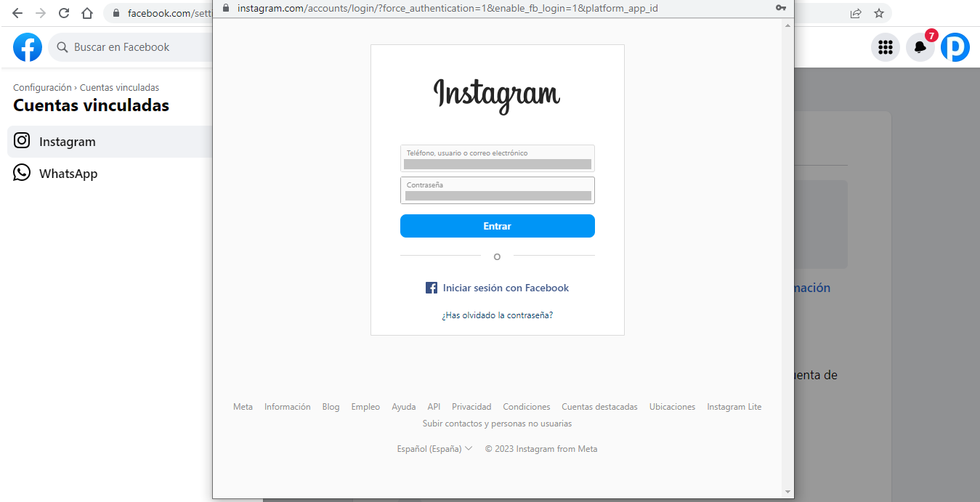Image resolution: width=980 pixels, height=502 pixels.
Task: Open the Meta footer link
Action: coord(243,407)
